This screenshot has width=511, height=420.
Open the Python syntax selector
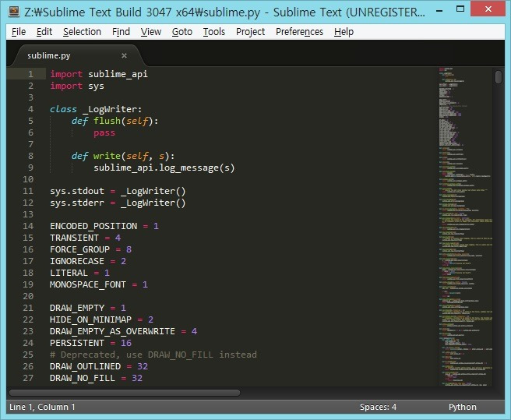click(x=463, y=407)
